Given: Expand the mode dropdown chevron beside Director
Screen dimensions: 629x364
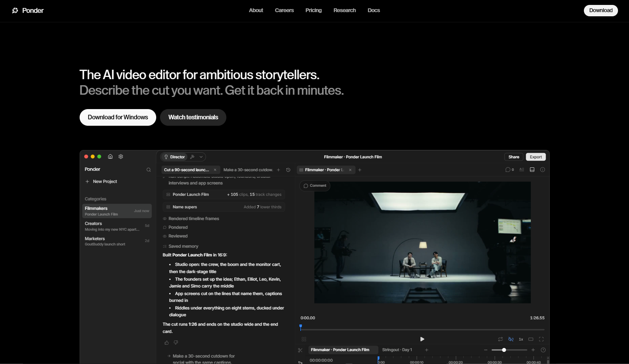Looking at the screenshot, I should (201, 157).
